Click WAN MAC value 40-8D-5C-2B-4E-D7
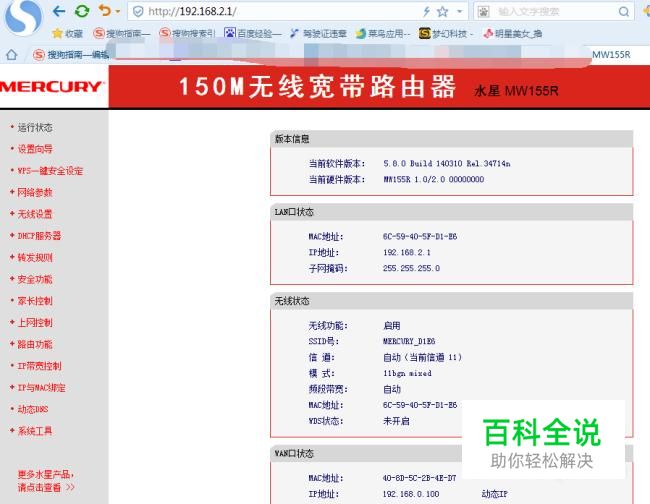Image resolution: width=650 pixels, height=504 pixels. tap(420, 478)
